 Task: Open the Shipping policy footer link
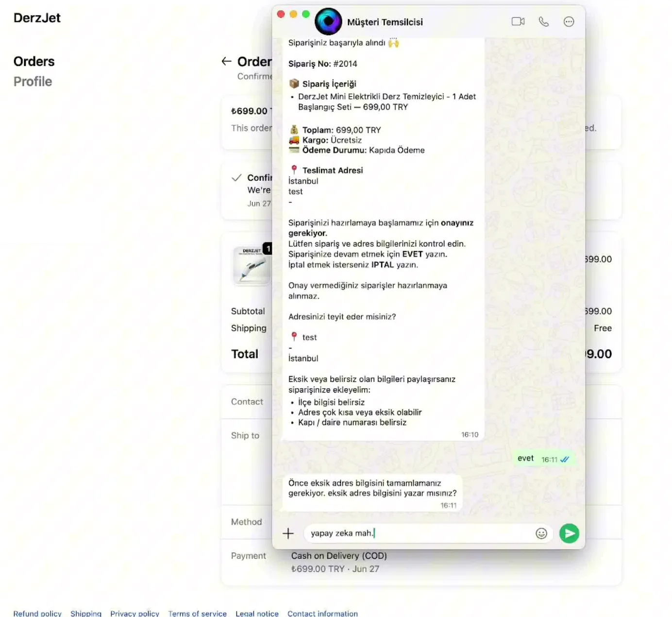click(x=86, y=613)
